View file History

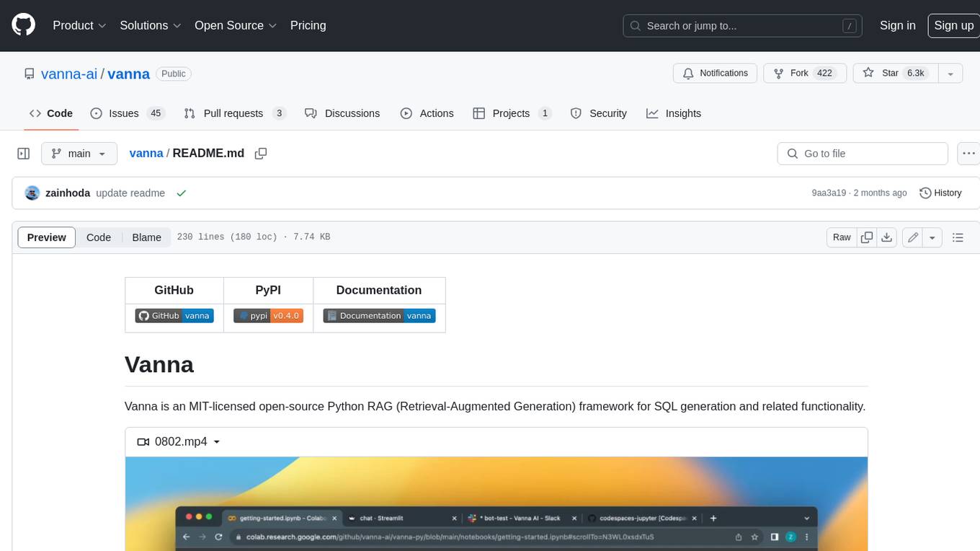click(941, 193)
